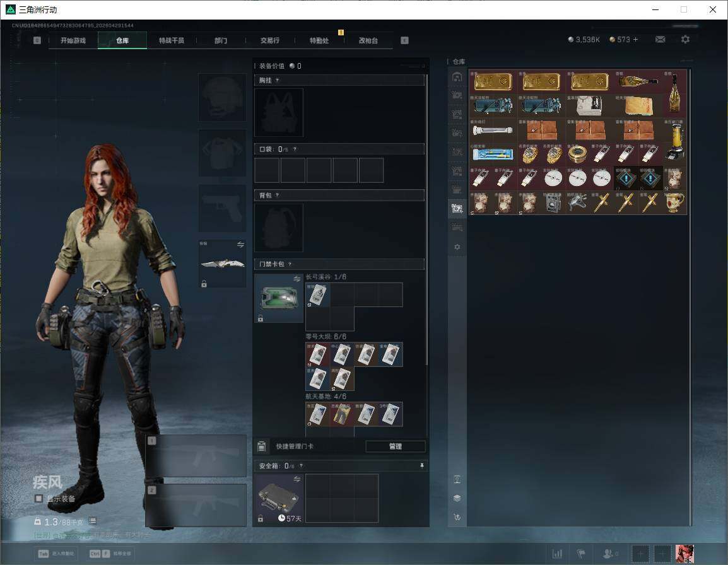The height and width of the screenshot is (565, 728).
Task: Click the sidebar icon above the layers icon
Action: point(457,479)
